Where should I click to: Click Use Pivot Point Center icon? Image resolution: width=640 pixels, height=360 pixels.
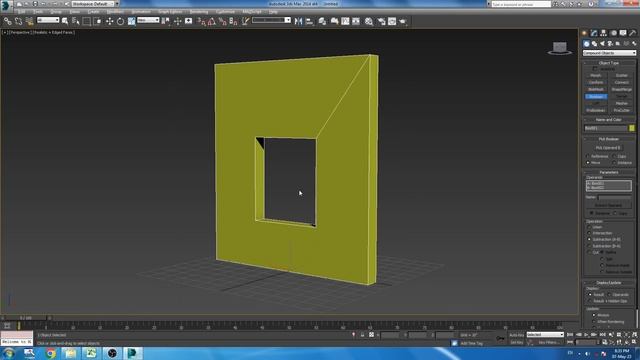pyautogui.click(x=166, y=21)
